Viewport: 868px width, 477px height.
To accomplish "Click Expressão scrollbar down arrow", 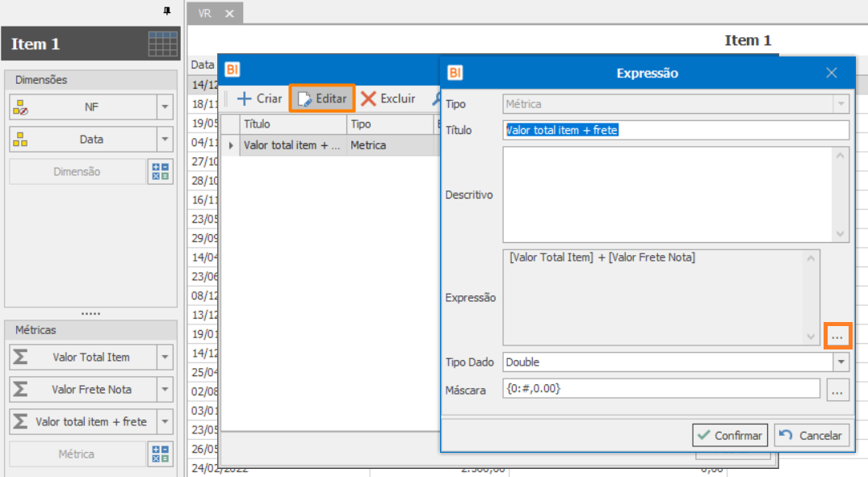I will point(811,337).
